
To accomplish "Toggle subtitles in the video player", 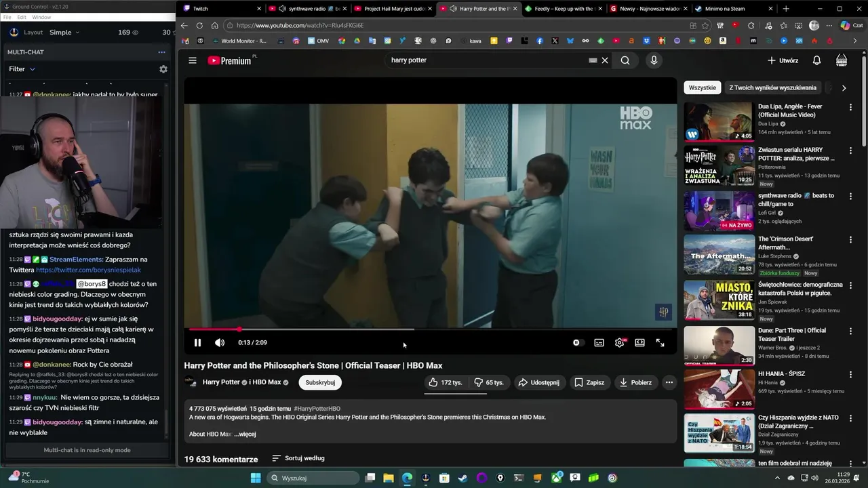I will point(599,343).
